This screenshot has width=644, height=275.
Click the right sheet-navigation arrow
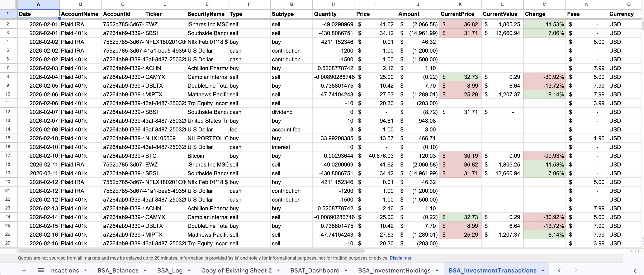576,270
